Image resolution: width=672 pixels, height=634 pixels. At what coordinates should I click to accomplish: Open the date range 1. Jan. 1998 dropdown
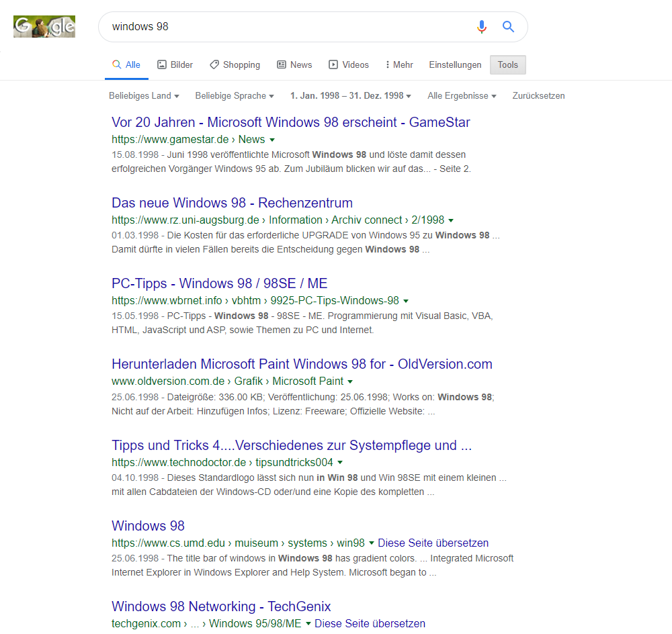(x=351, y=95)
